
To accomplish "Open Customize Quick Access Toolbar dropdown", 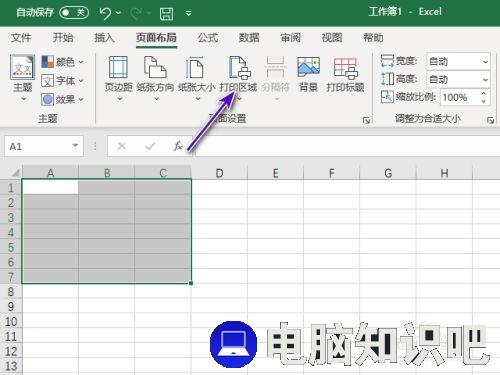I will tap(189, 14).
